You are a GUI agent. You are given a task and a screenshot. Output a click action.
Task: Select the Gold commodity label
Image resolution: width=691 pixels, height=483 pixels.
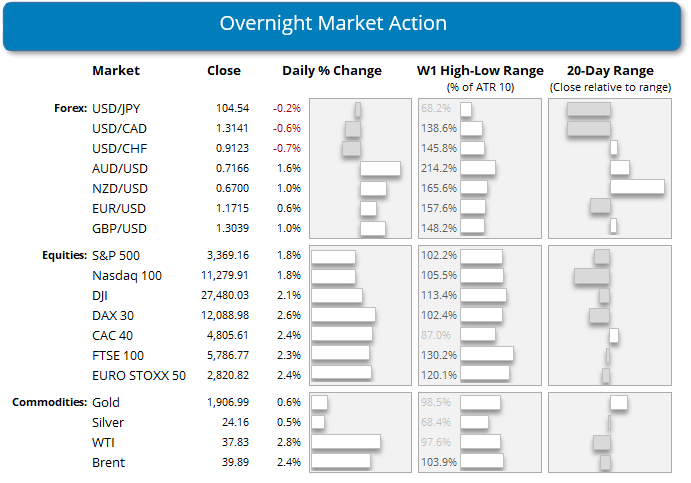[106, 402]
